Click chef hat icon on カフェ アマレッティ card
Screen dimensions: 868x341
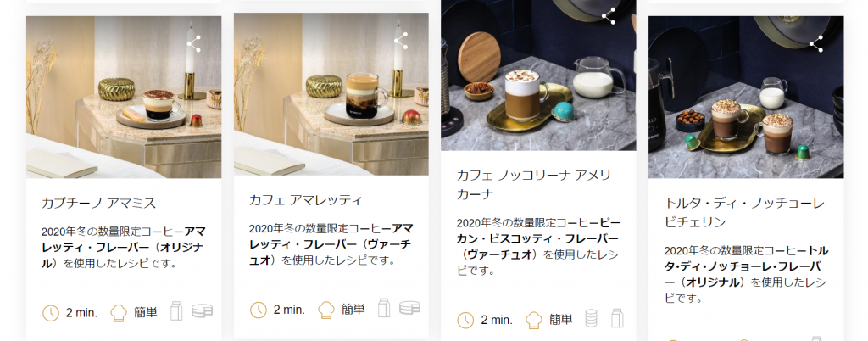[326, 310]
